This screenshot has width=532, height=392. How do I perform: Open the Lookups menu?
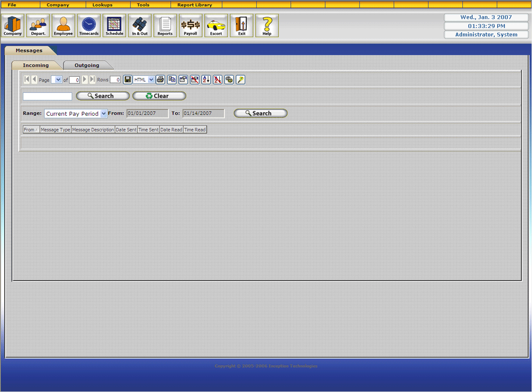(x=102, y=5)
